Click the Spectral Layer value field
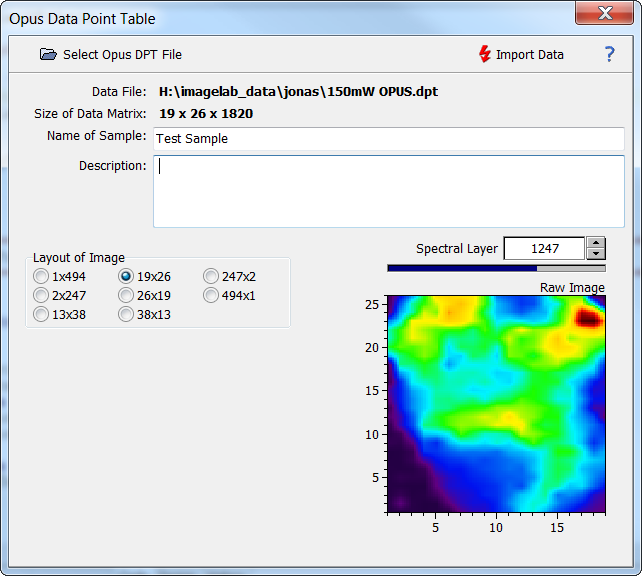The height and width of the screenshot is (576, 642). coord(544,248)
